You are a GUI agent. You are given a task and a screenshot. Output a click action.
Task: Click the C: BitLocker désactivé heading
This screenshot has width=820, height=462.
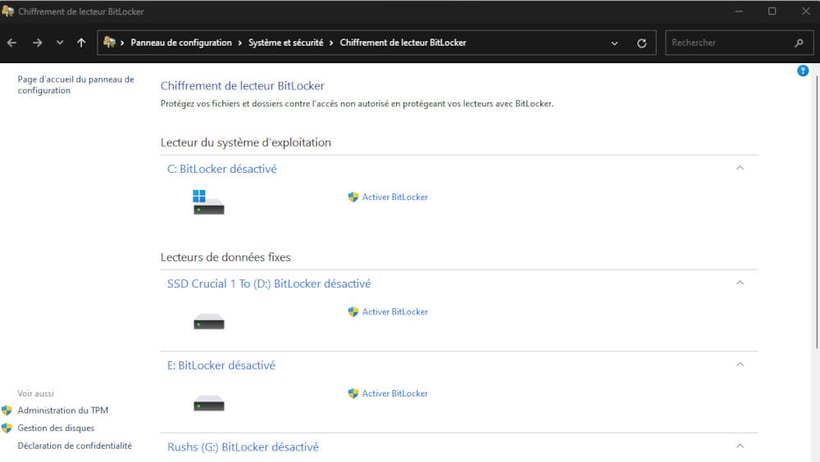[x=222, y=169]
